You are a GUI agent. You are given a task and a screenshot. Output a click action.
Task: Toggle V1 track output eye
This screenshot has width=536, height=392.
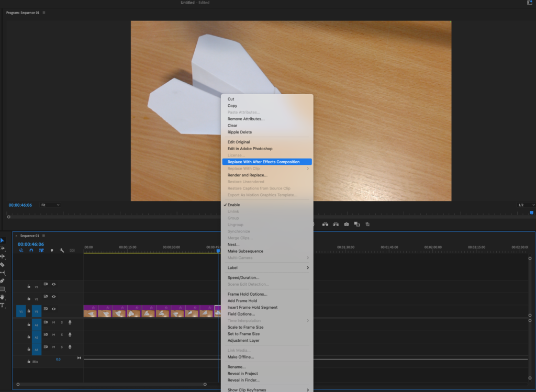(53, 309)
